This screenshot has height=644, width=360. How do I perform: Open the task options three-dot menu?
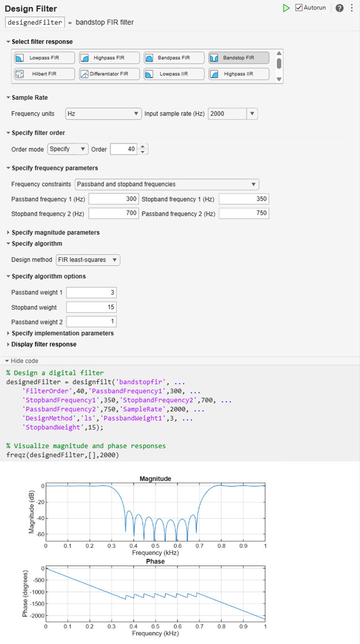[x=352, y=7]
